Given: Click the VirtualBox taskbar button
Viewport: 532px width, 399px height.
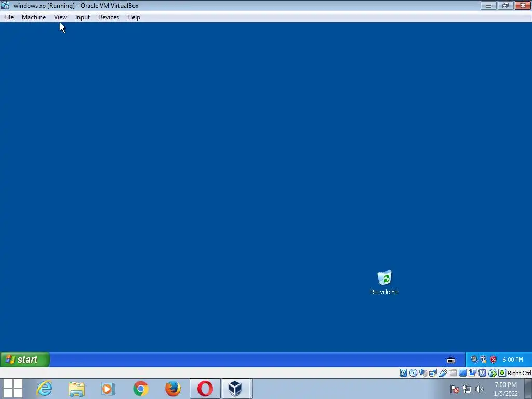Looking at the screenshot, I should pyautogui.click(x=237, y=389).
